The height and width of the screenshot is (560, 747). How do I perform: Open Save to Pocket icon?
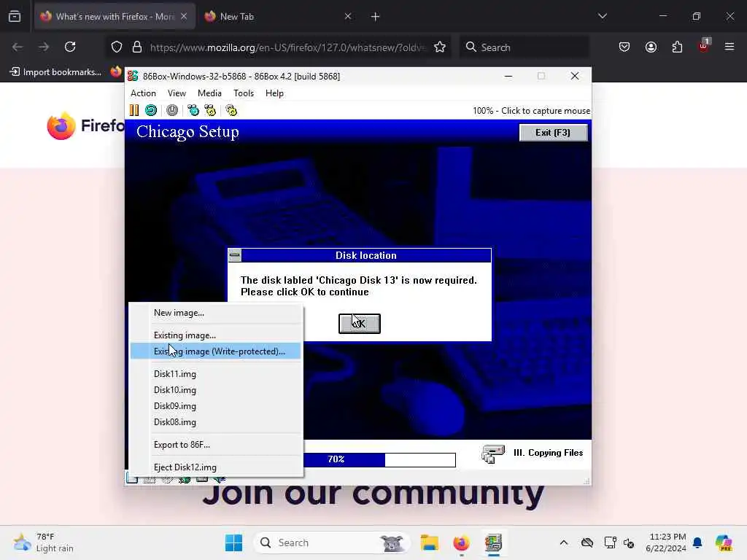(x=624, y=47)
